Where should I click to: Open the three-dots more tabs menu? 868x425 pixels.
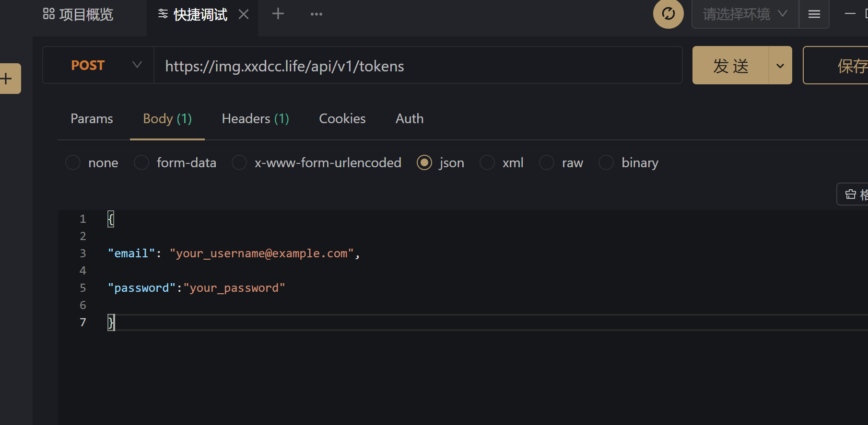(317, 14)
